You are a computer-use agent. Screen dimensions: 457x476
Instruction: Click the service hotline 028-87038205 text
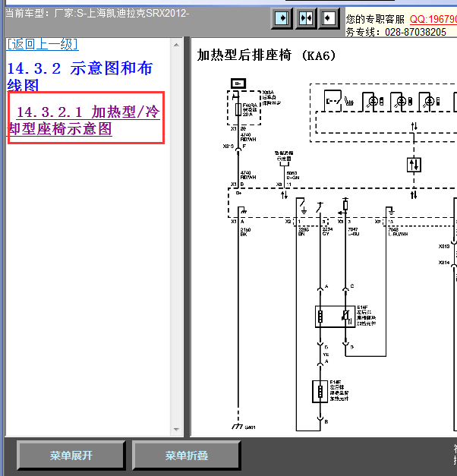coord(415,32)
